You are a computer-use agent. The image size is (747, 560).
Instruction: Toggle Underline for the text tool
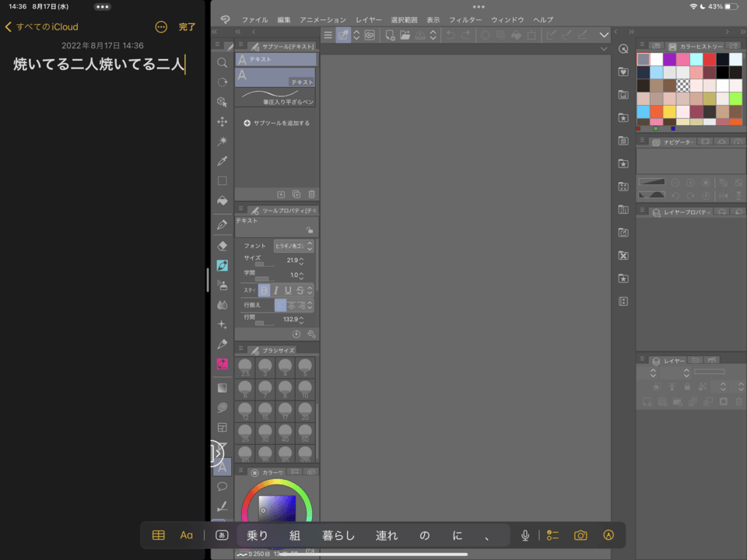(289, 290)
